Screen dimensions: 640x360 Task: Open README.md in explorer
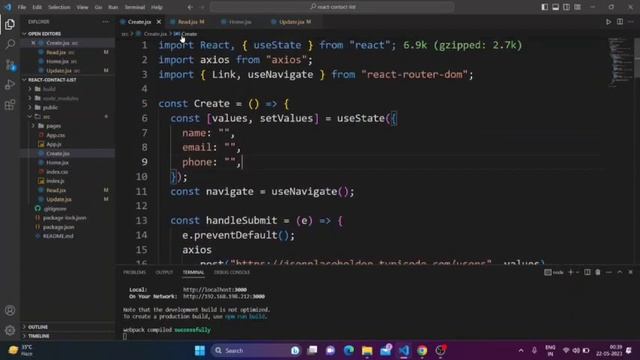[58, 236]
